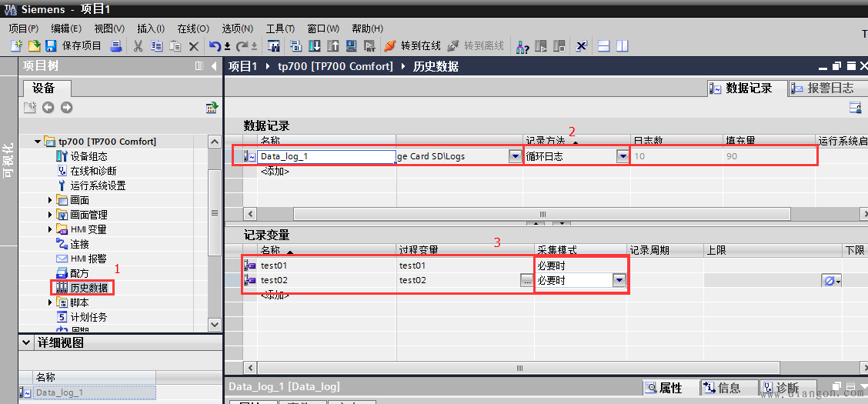
Task: Open the 属性 inspector tab
Action: (670, 388)
